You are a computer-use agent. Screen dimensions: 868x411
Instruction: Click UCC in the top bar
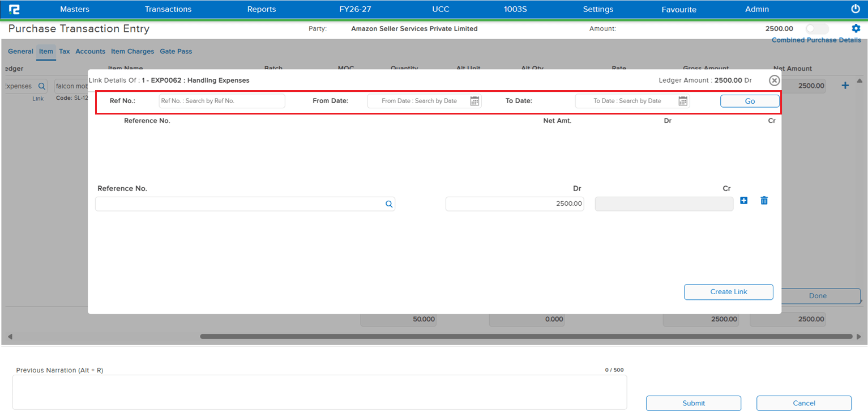441,9
